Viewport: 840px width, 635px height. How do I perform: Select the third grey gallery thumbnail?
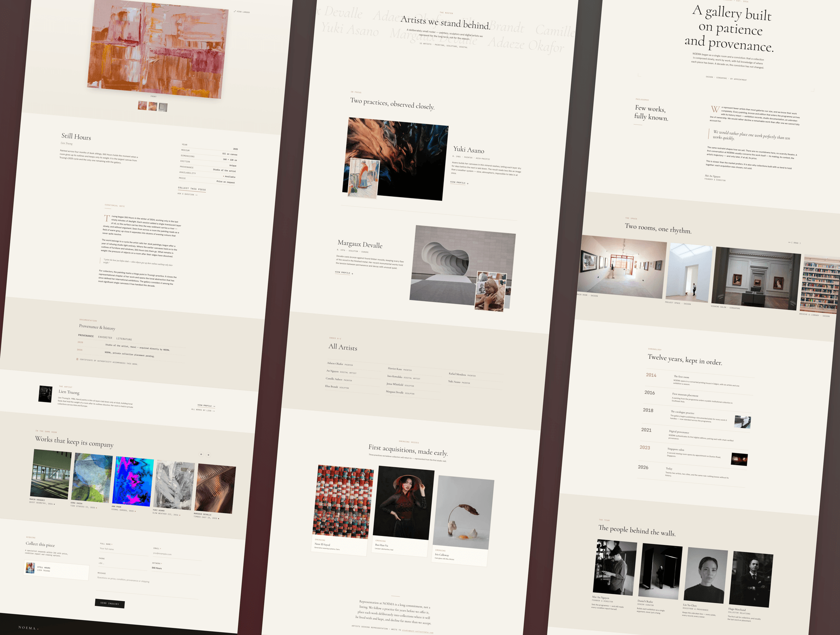coord(163,107)
